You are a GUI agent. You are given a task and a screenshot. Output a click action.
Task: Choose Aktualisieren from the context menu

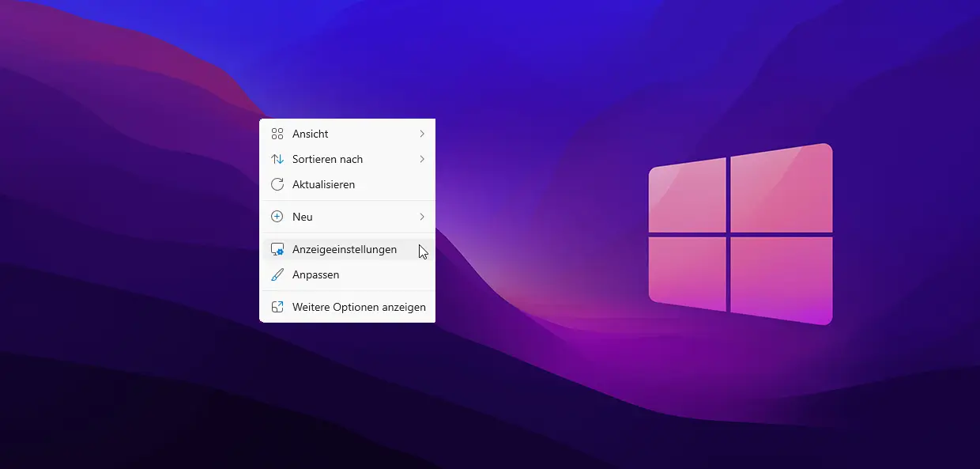(x=347, y=184)
